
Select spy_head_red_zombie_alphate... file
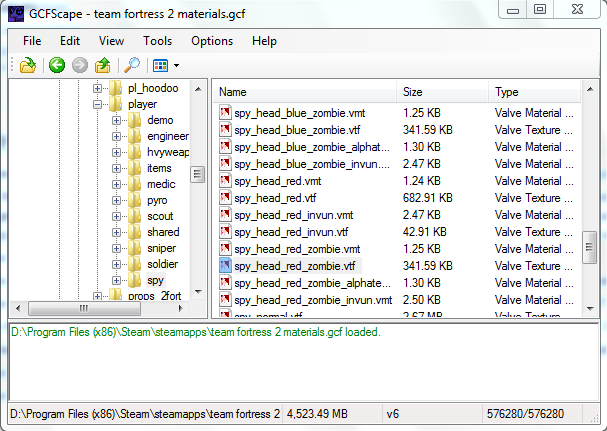[x=312, y=283]
